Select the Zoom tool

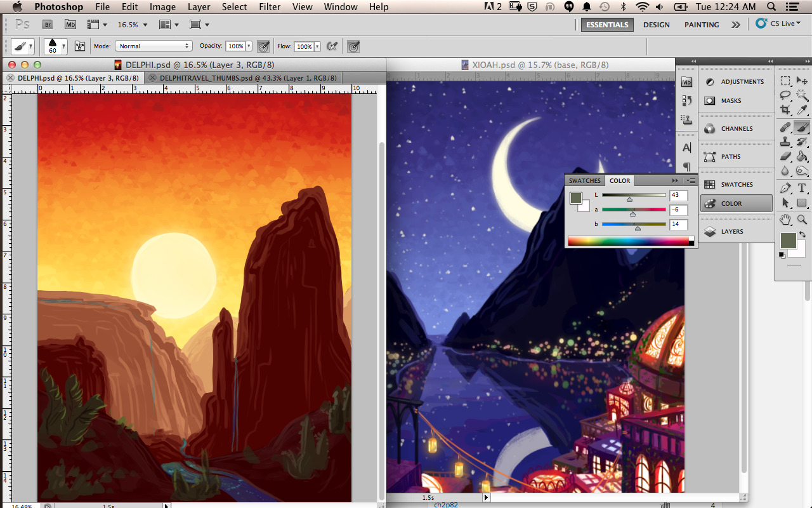802,220
